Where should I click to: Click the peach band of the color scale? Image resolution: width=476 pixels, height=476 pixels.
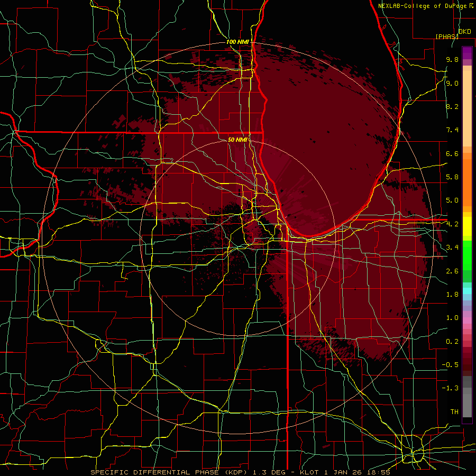467,109
